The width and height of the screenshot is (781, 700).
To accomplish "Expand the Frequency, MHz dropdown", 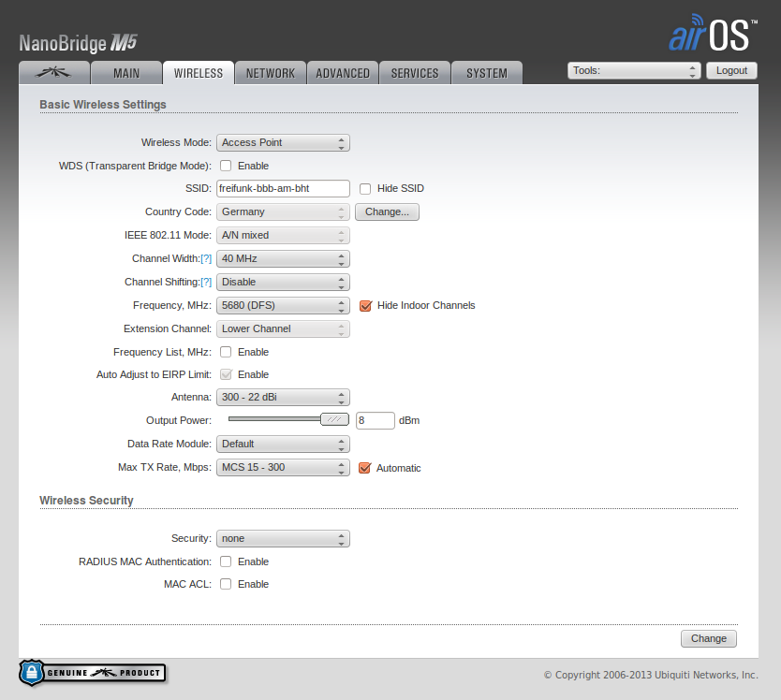I will 283,305.
